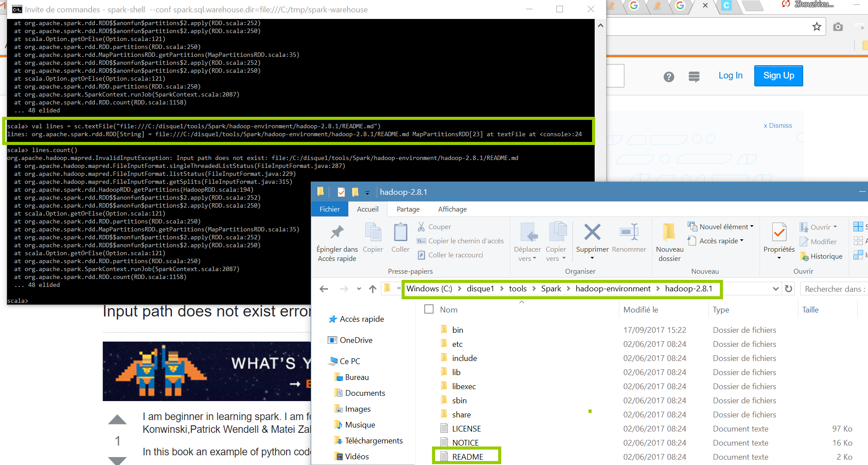Open the Déplacer vers dropdown

click(527, 254)
